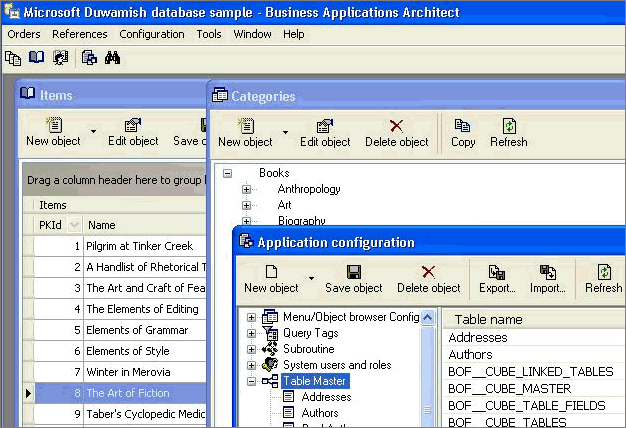The width and height of the screenshot is (626, 428).
Task: Click Delete object in Application configuration
Action: pyautogui.click(x=428, y=279)
